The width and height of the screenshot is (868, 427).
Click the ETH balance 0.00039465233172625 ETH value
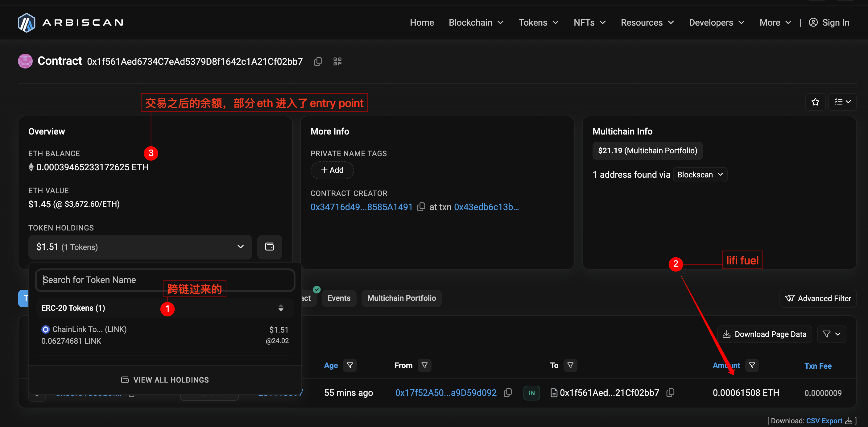pos(92,167)
